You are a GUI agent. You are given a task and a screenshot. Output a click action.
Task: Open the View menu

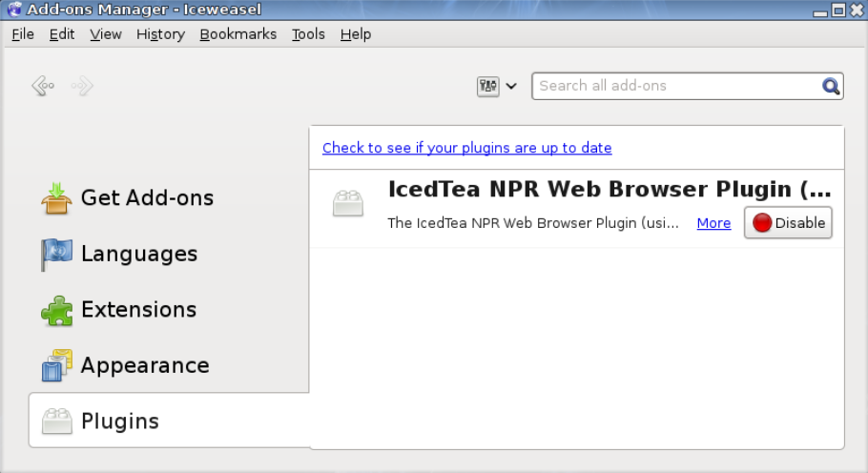tap(106, 34)
